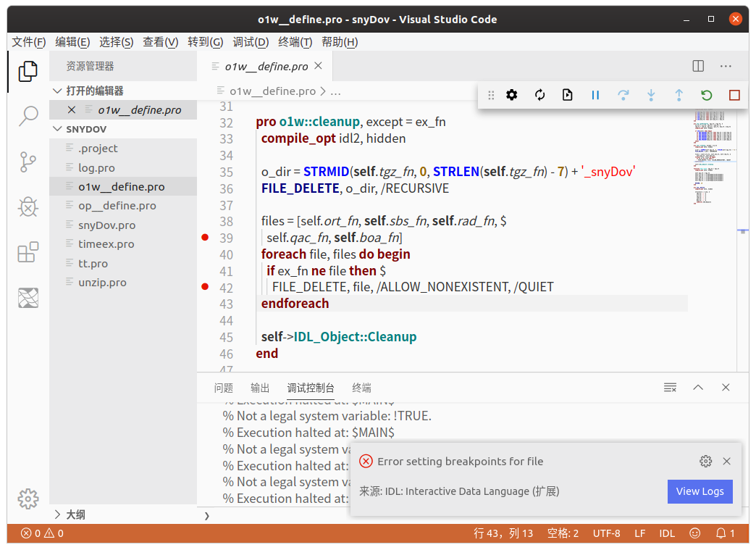Open notifications bell in status bar
This screenshot has height=550, width=756.
pos(725,533)
